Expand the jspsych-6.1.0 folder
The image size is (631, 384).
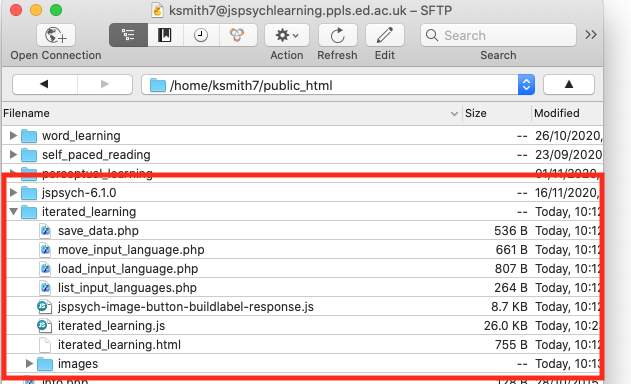[x=13, y=193]
